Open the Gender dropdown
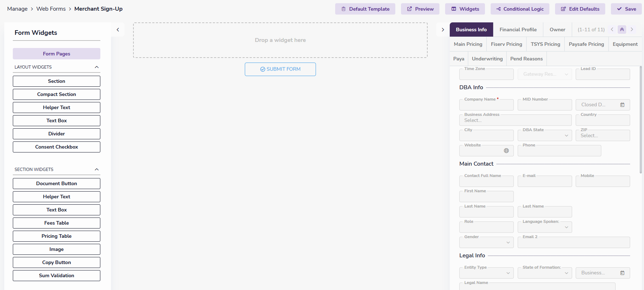Screen dimensions: 644x290 tap(508, 242)
